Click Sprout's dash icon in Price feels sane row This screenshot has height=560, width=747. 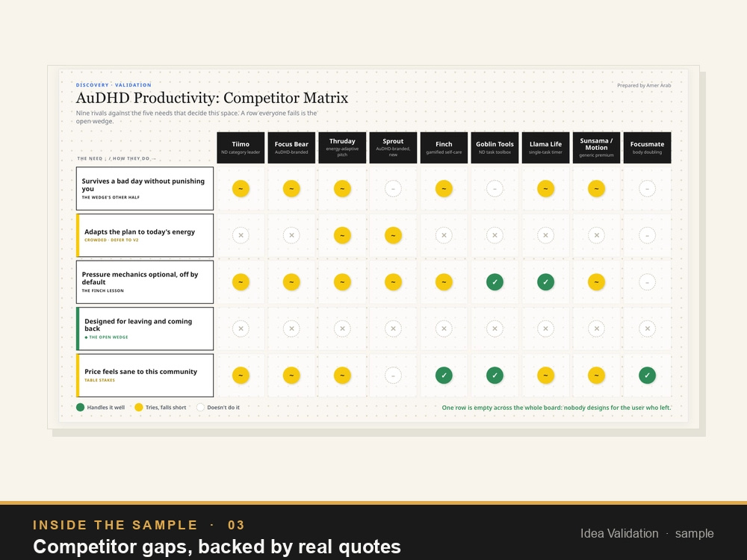(x=393, y=376)
